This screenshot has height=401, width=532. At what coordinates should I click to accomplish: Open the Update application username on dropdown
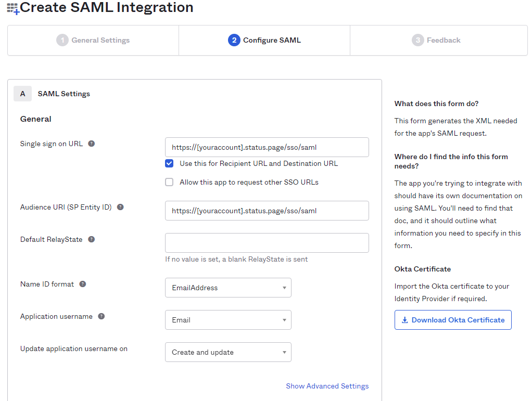pyautogui.click(x=228, y=352)
